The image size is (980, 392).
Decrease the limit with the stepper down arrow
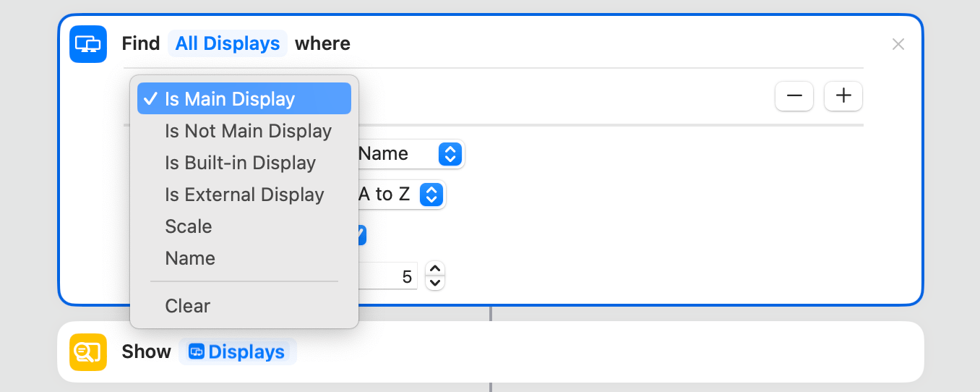click(435, 283)
